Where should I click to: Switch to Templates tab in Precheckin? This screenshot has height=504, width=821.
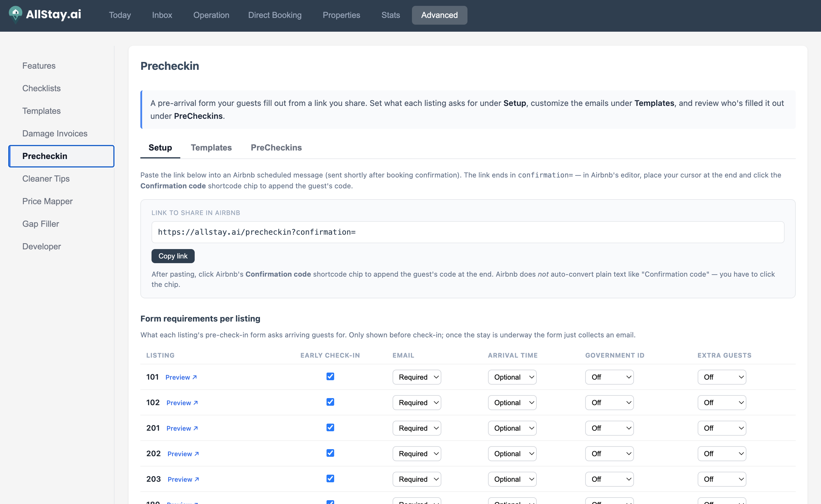pyautogui.click(x=211, y=148)
